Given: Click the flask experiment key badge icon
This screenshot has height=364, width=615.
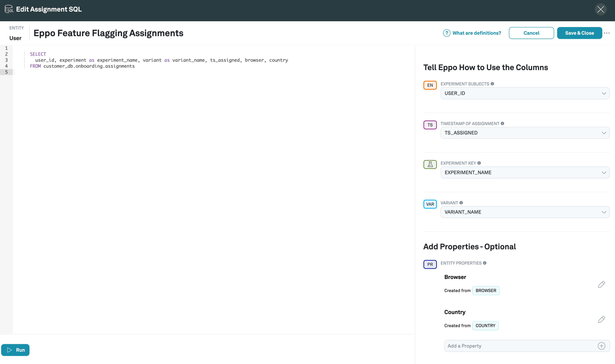Looking at the screenshot, I should (430, 164).
